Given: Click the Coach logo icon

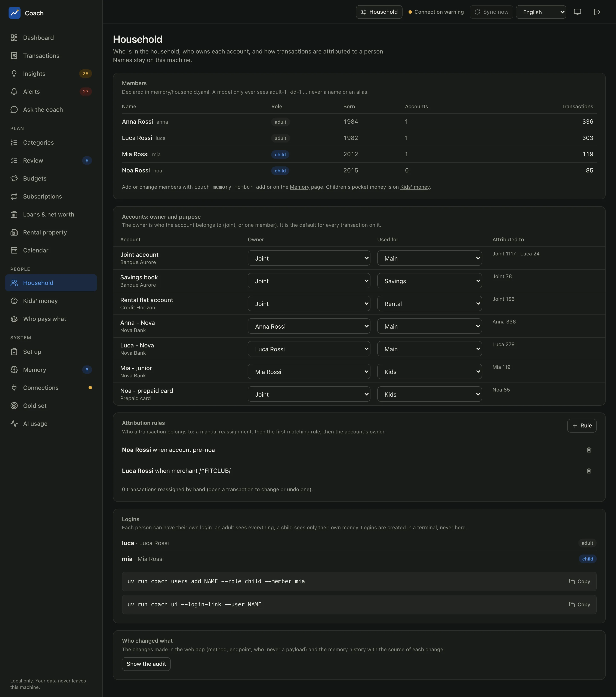Looking at the screenshot, I should [14, 13].
